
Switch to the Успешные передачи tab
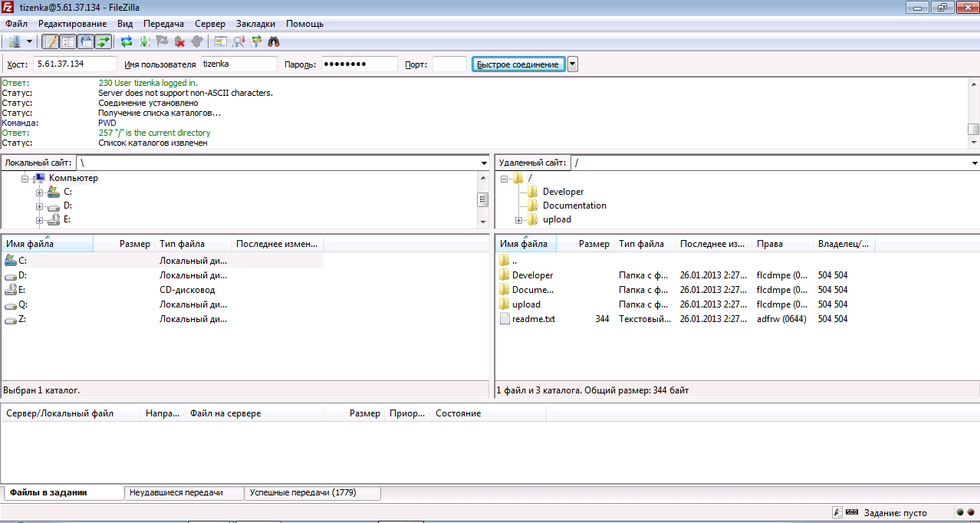[312, 492]
